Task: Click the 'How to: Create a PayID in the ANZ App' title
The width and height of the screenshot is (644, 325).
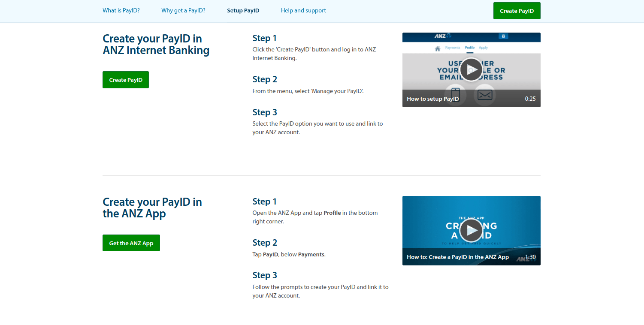Action: coord(458,257)
